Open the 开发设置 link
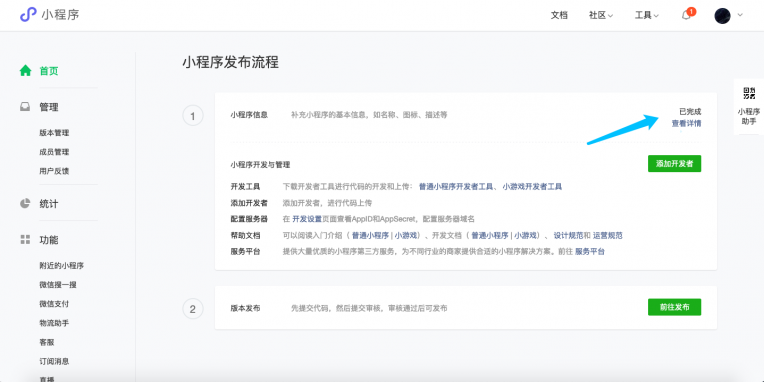The width and height of the screenshot is (764, 382). [x=307, y=219]
